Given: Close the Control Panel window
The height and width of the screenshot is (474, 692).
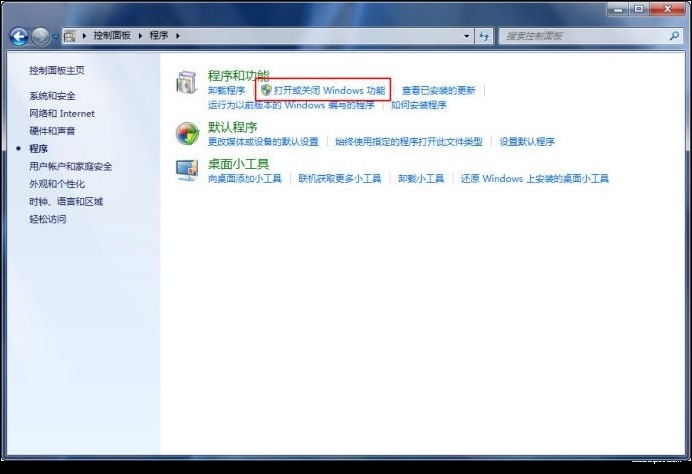Looking at the screenshot, I should [667, 9].
